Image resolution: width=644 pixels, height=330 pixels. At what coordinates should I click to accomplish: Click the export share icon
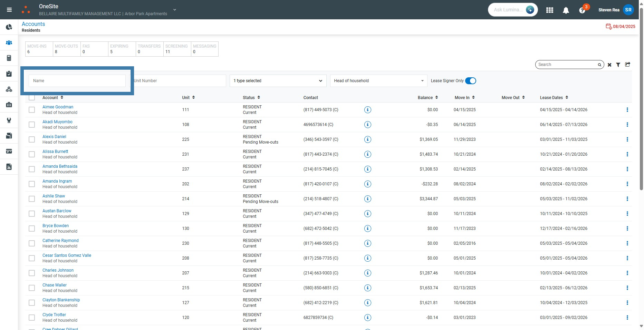(x=627, y=64)
